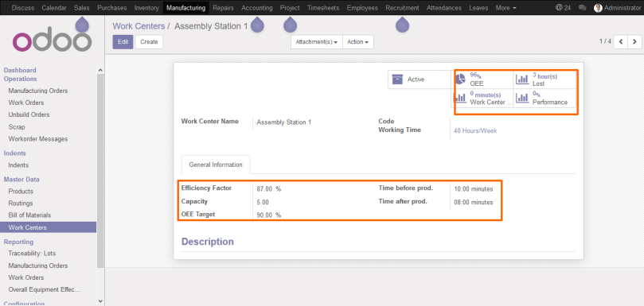Open Workorder Messages in sidebar
Viewport: 644px width, 306px height.
38,139
